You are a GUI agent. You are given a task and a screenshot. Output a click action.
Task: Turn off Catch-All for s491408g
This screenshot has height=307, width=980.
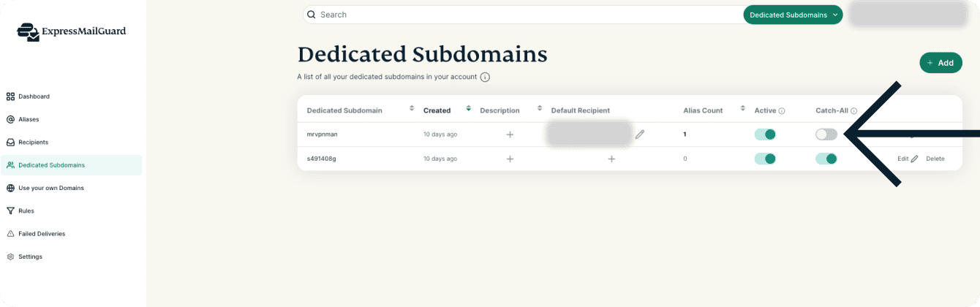click(x=826, y=159)
